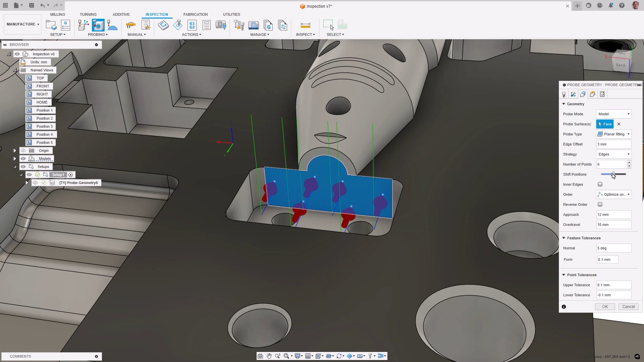Check the Reverse Order option
Viewport: 644px width, 362px height.
tap(600, 204)
